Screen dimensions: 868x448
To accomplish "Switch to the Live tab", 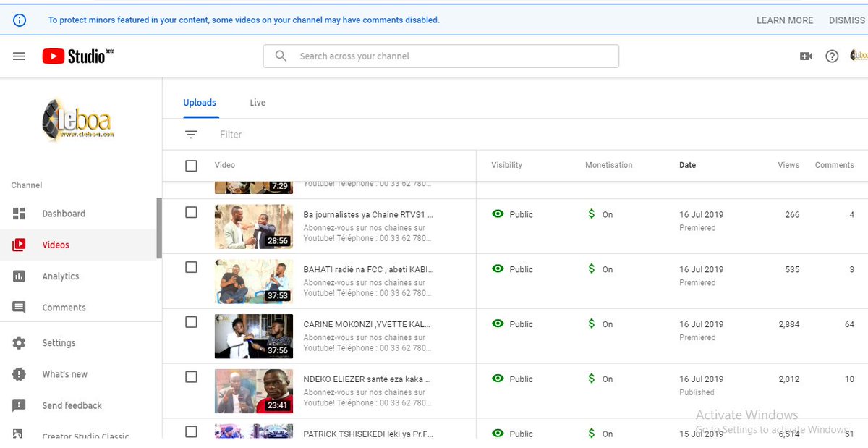I will coord(258,103).
